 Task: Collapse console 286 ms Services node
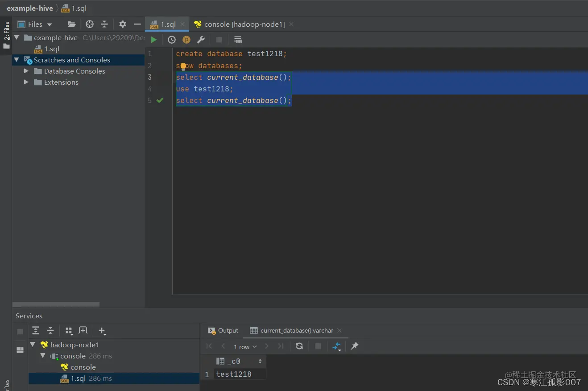coord(43,356)
